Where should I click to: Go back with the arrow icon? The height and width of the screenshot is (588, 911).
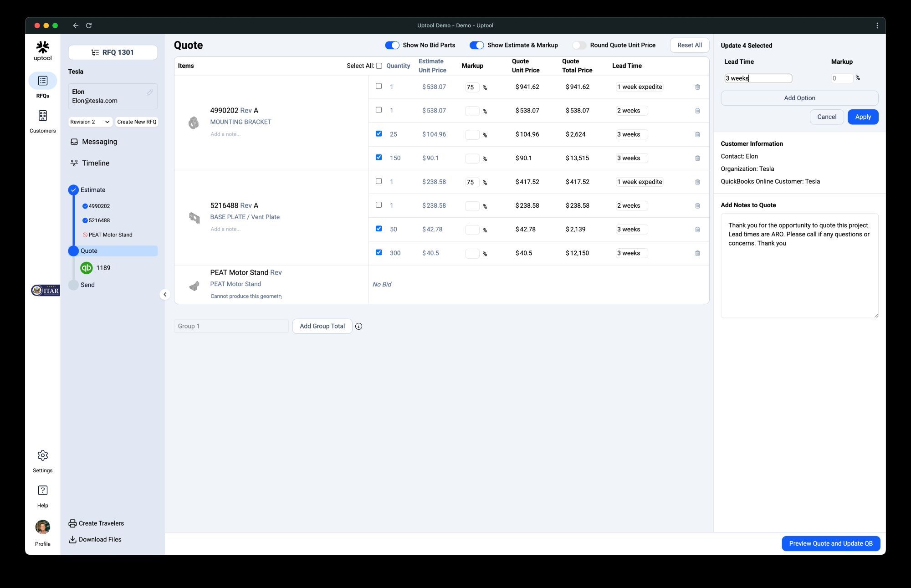click(76, 26)
